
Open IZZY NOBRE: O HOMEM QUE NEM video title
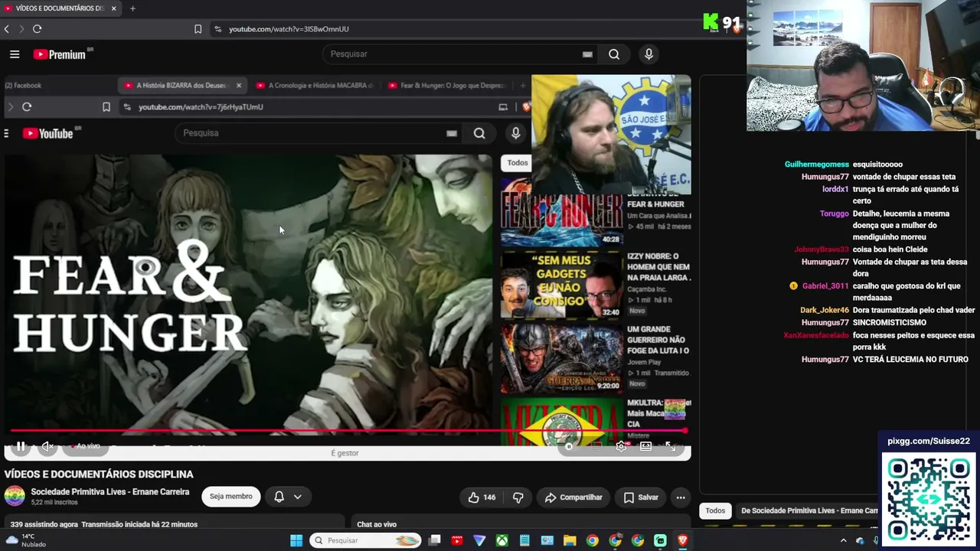(x=658, y=267)
